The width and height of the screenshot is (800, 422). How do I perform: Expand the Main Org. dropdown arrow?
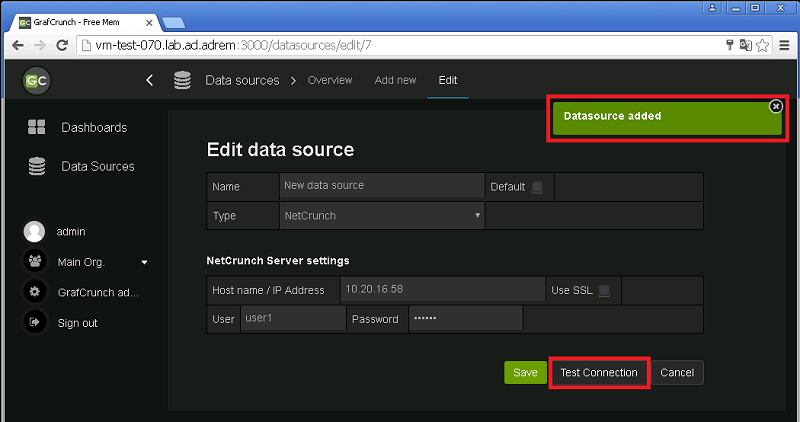point(144,262)
